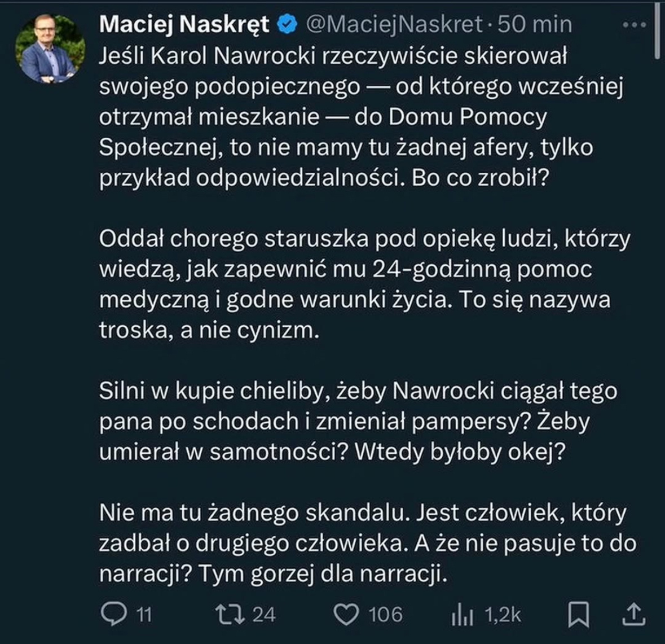The width and height of the screenshot is (665, 644).
Task: Click the scrollbar thumb at the right edge
Action: pyautogui.click(x=657, y=28)
